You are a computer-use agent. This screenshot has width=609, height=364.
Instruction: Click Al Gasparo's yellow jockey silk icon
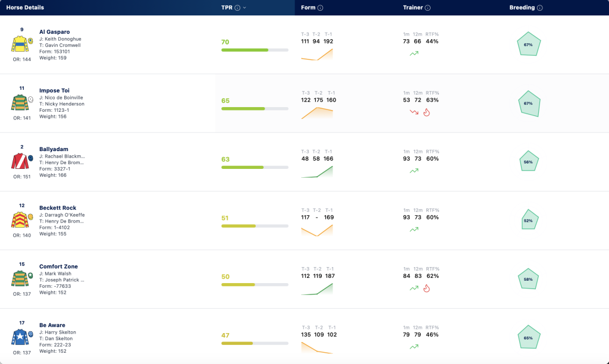click(20, 44)
